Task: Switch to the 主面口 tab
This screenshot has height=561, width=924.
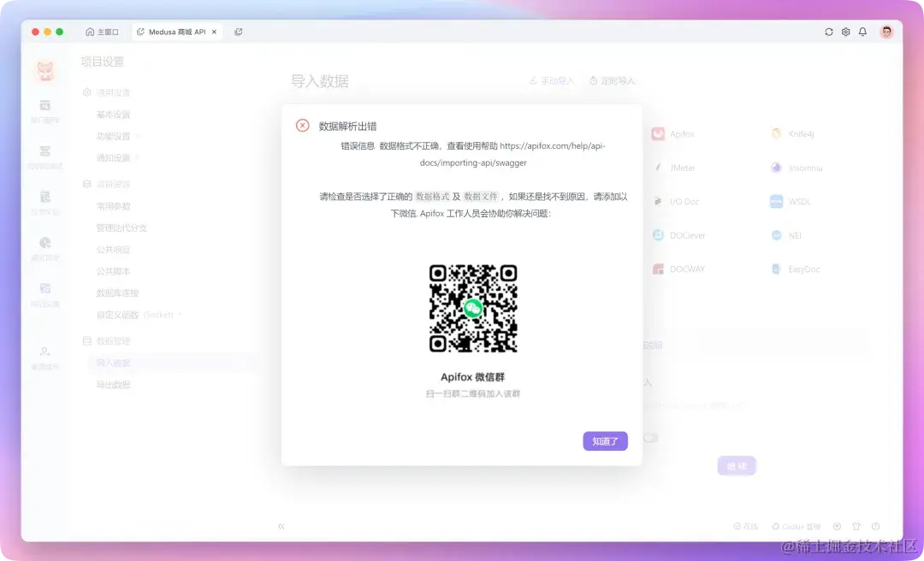Action: click(x=103, y=32)
